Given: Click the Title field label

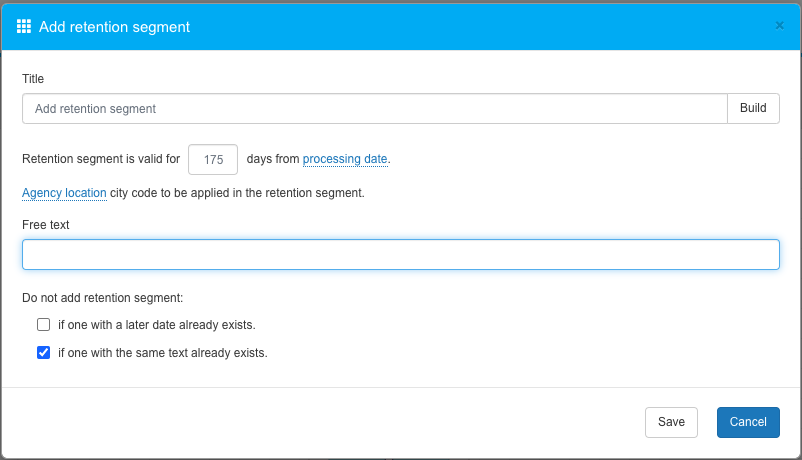Looking at the screenshot, I should tap(33, 79).
